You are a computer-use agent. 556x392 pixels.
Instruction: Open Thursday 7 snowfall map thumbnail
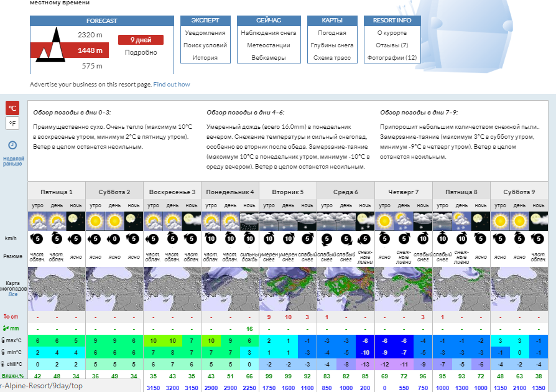click(404, 289)
